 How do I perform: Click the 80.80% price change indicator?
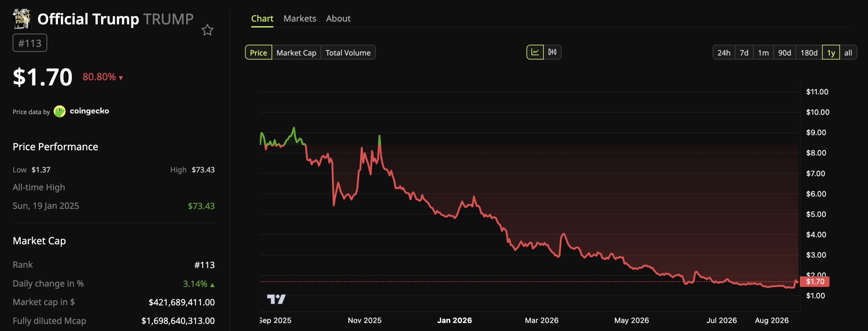pos(103,77)
